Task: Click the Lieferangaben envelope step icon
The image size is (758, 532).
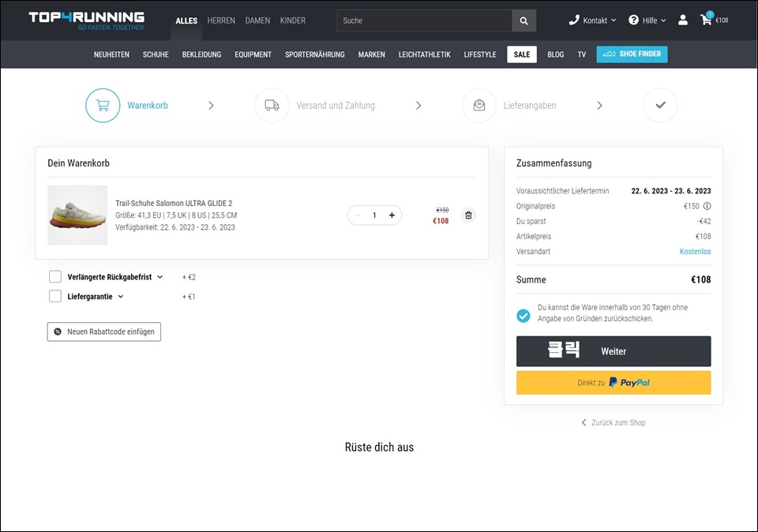Action: click(x=479, y=105)
